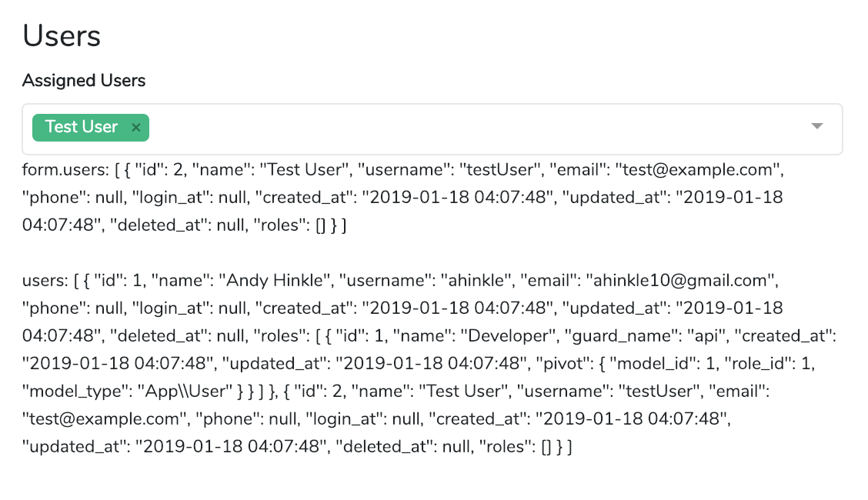The height and width of the screenshot is (500, 868).
Task: Select the testUser username in form.users output
Action: point(499,170)
